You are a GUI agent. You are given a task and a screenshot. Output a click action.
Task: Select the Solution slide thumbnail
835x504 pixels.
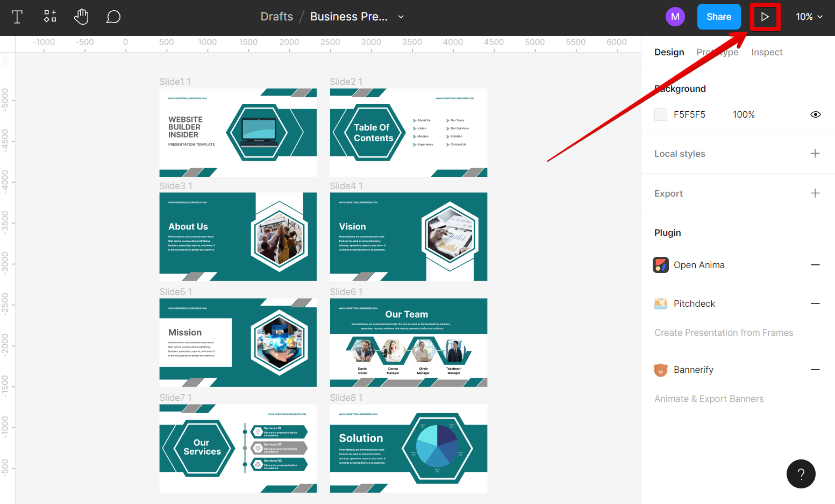click(408, 448)
